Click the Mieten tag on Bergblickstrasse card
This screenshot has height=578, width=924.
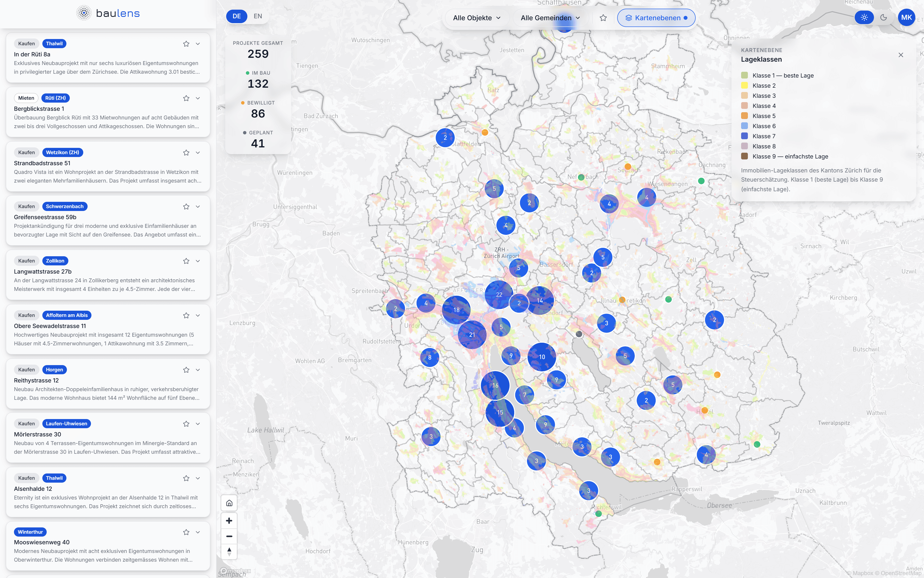[26, 98]
